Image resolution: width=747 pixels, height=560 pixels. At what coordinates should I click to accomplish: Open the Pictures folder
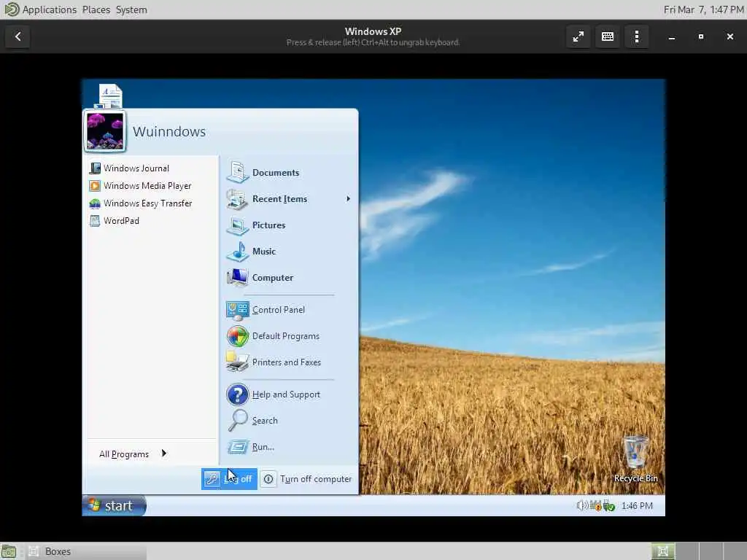coord(256,225)
